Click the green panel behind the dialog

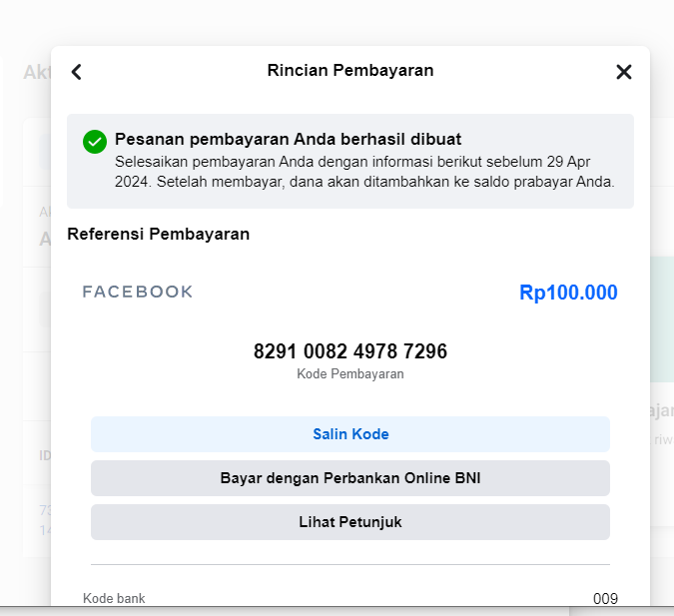pos(662,319)
